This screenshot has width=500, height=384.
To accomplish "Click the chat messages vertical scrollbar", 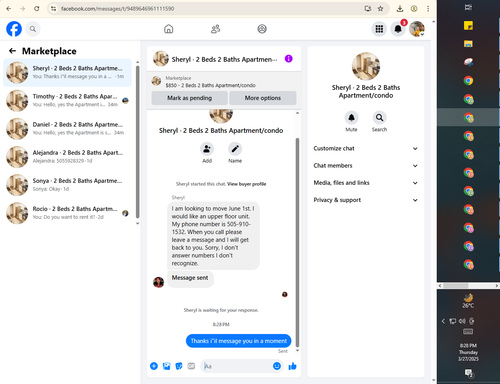I will tap(297, 242).
